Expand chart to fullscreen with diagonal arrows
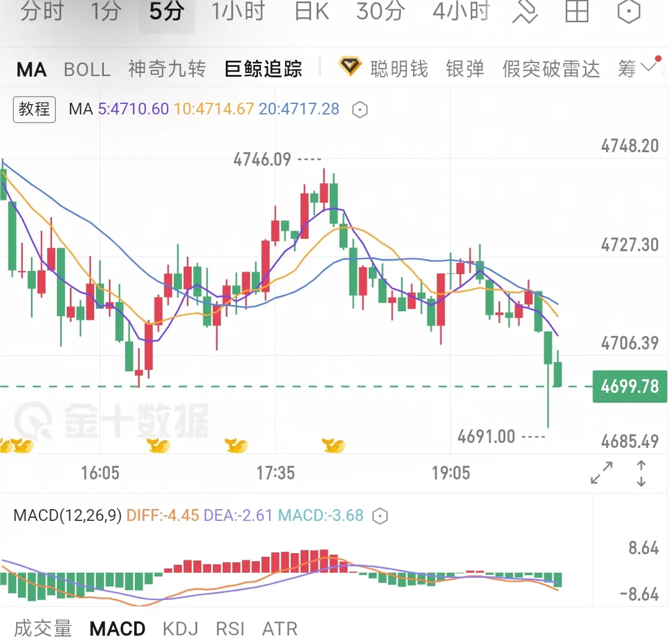The image size is (668, 644). tap(602, 473)
